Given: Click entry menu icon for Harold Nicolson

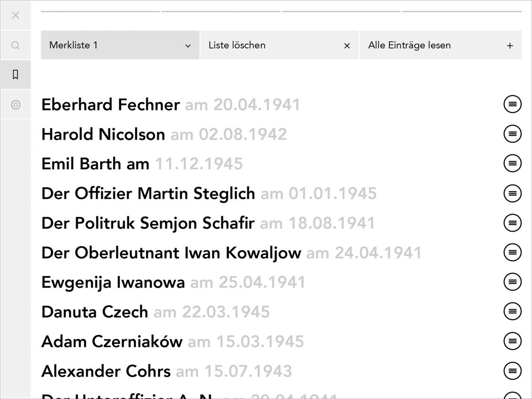Looking at the screenshot, I should pyautogui.click(x=512, y=134).
